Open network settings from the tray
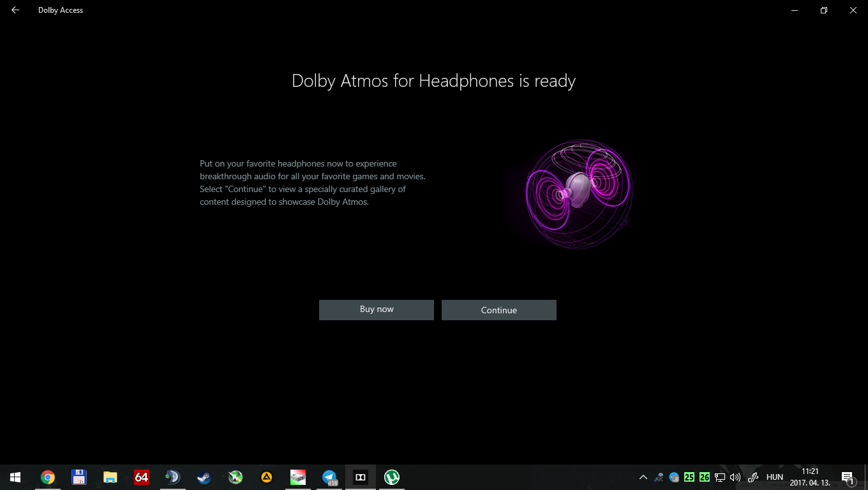Image resolution: width=868 pixels, height=490 pixels. click(720, 477)
